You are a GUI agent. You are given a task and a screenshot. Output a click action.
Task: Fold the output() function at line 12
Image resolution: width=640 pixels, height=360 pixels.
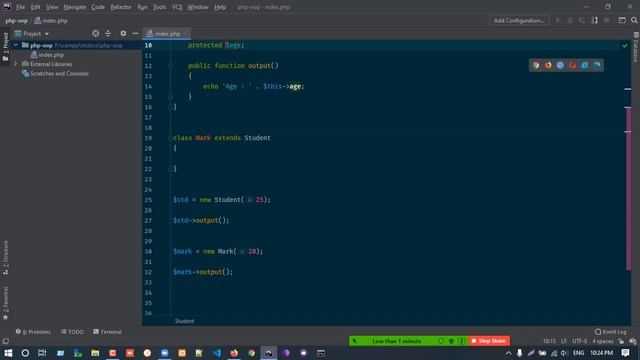pos(171,66)
